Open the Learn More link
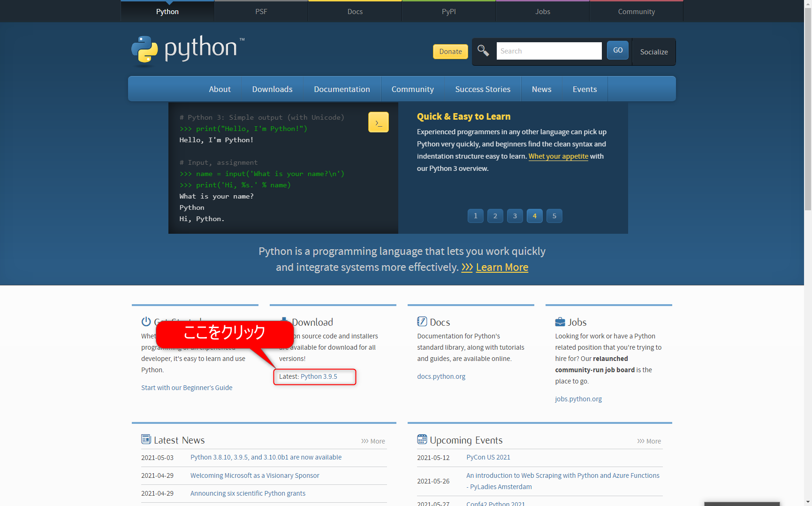812x506 pixels. pos(502,267)
